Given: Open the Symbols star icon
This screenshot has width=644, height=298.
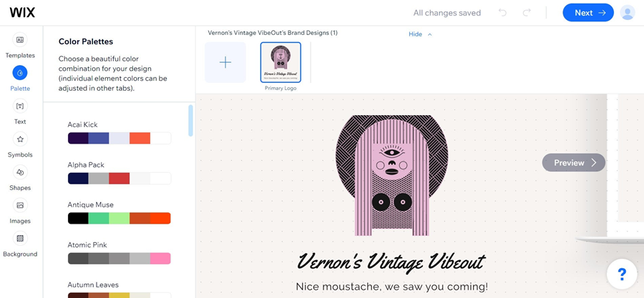Looking at the screenshot, I should (20, 139).
